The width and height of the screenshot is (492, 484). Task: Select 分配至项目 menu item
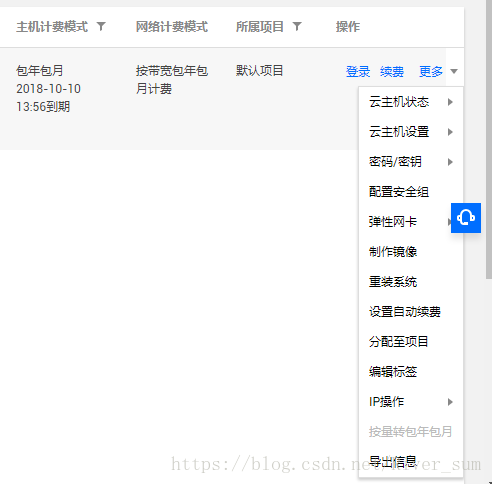[411, 342]
